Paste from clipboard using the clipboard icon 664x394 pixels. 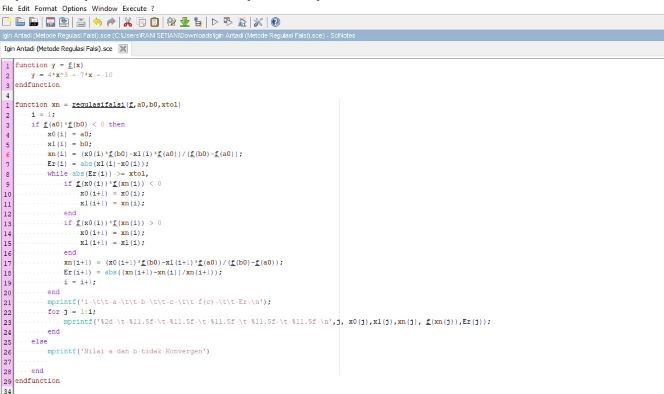point(155,22)
